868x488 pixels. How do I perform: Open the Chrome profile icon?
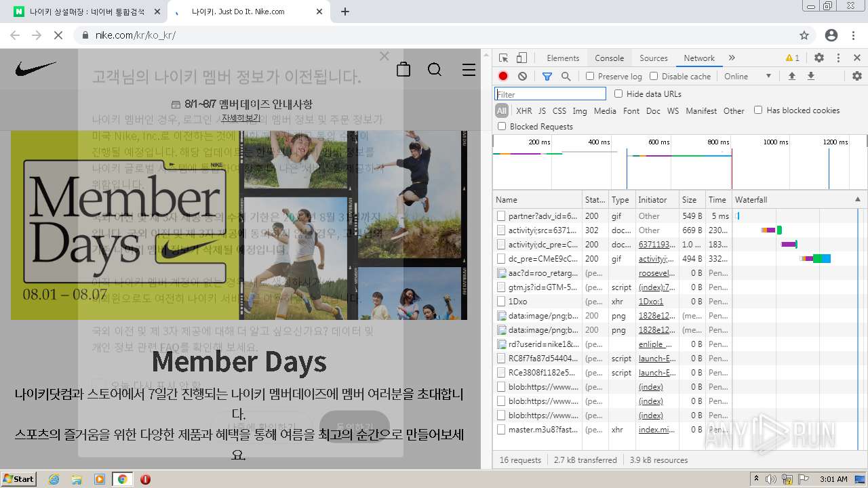pos(831,35)
